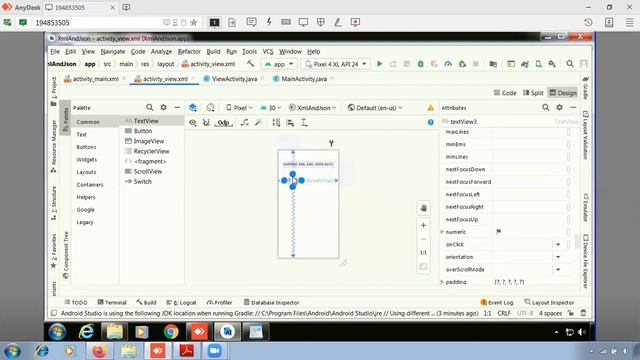640x360 pixels.
Task: Open the Default (en-us) locale dropdown
Action: point(375,108)
